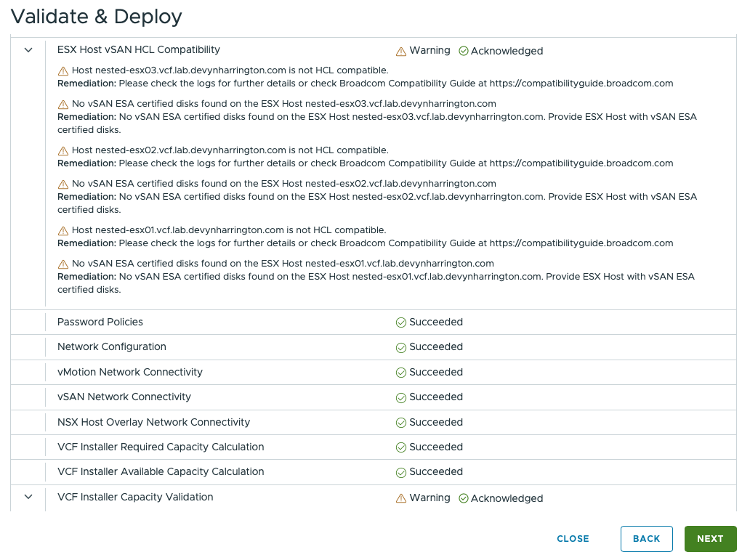
Task: Click Broadcom compatibility guide URL in nested-esx01 remediation
Action: (x=581, y=243)
